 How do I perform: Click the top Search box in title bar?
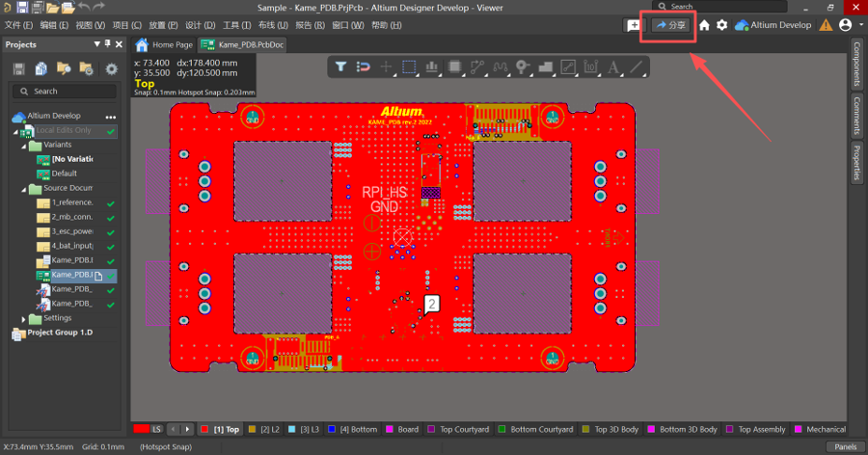pos(719,6)
